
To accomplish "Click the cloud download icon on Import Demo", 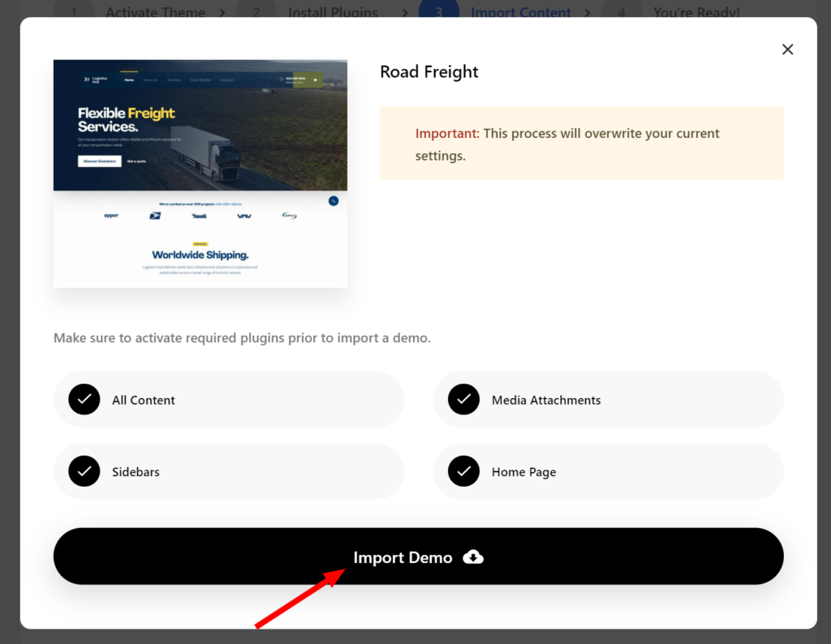I will pyautogui.click(x=473, y=557).
